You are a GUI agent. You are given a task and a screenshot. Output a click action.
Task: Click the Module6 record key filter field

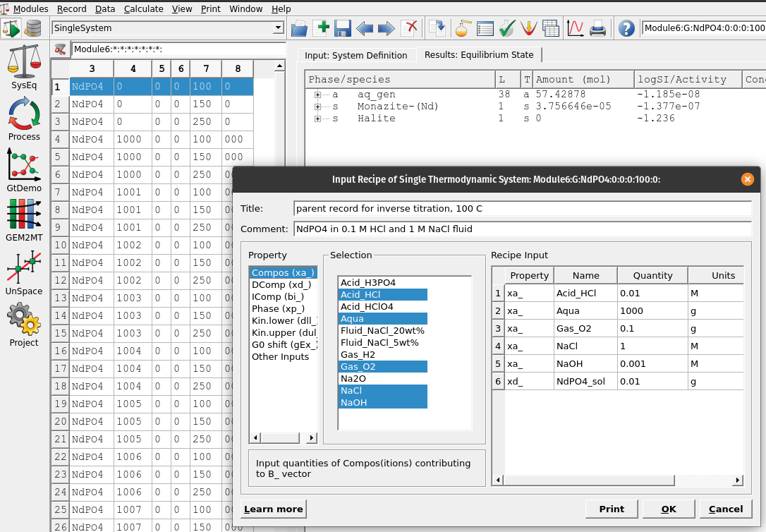click(178, 49)
